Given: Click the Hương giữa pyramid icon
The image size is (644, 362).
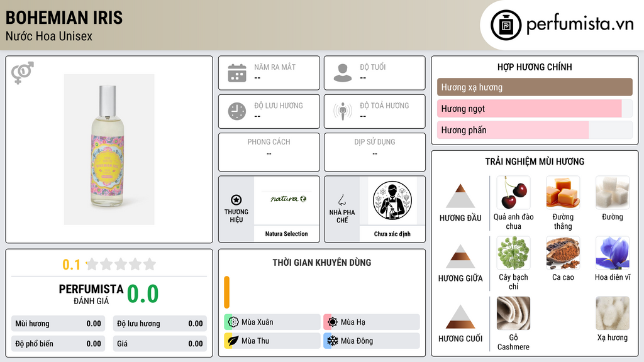Looking at the screenshot, I should point(460,256).
